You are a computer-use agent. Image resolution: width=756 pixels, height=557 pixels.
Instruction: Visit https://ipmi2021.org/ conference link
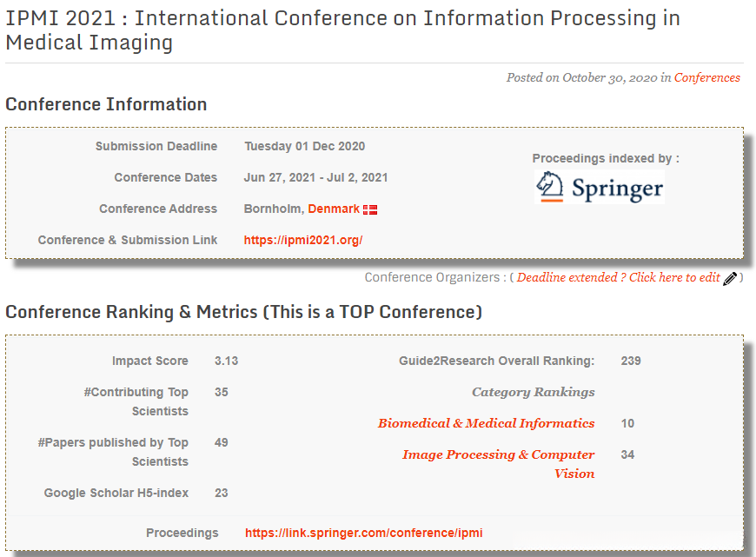pyautogui.click(x=302, y=240)
